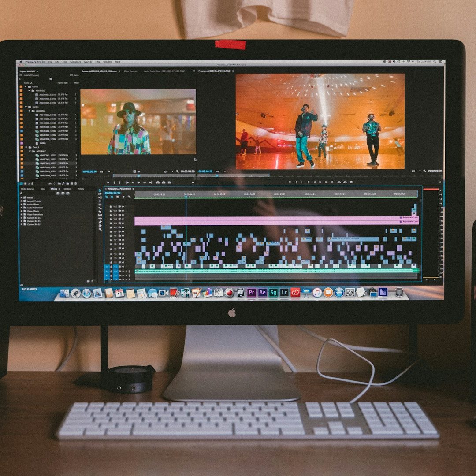The image size is (476, 476).
Task: Open Lightroom in the dock
Action: [284, 292]
